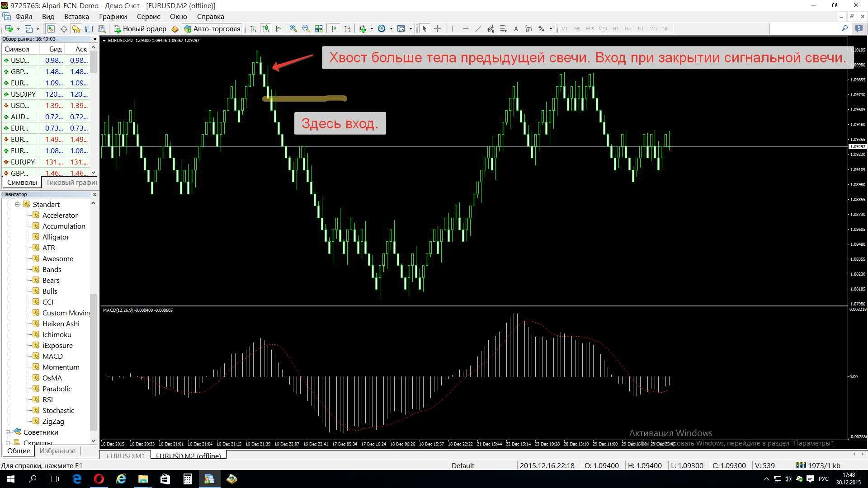
Task: Open the MetaEditor book icon
Action: coord(175,28)
